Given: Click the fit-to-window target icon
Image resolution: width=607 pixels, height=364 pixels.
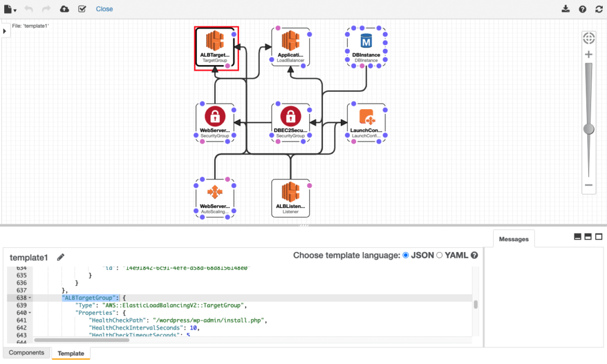Looking at the screenshot, I should coord(589,38).
